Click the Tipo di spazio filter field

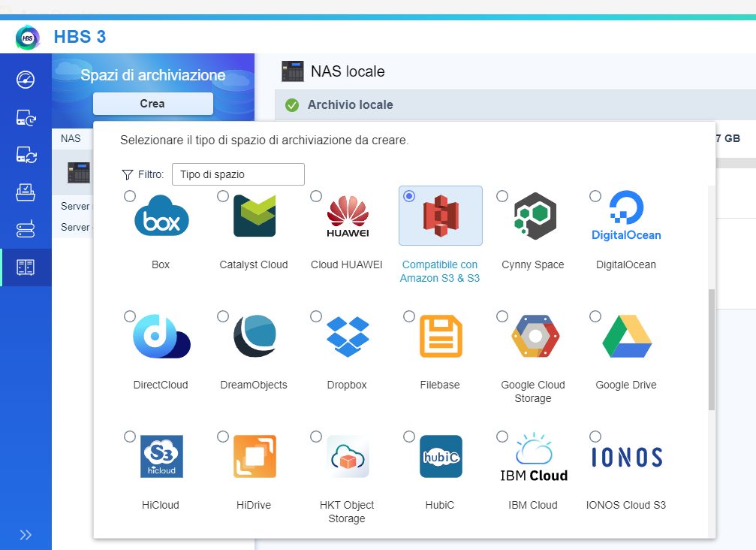238,174
